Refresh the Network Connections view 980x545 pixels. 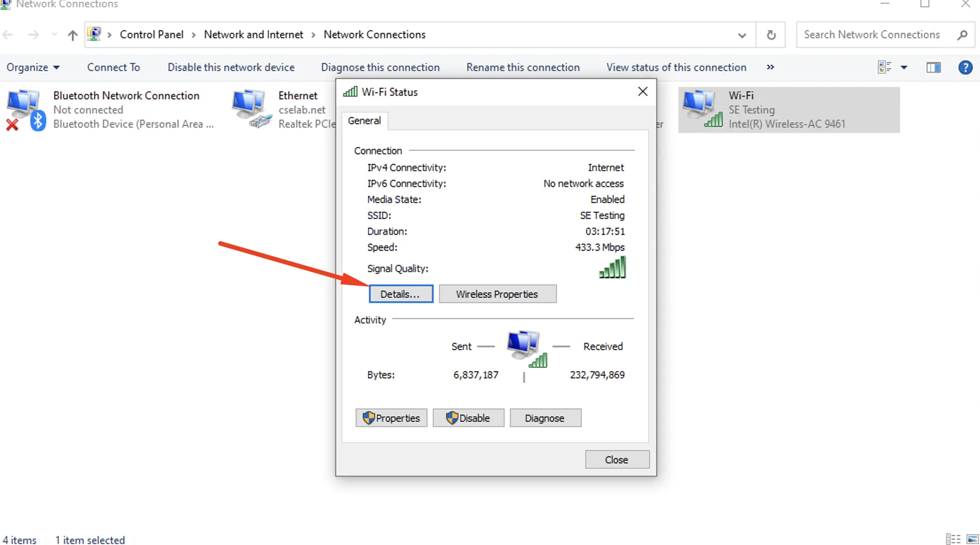(771, 35)
